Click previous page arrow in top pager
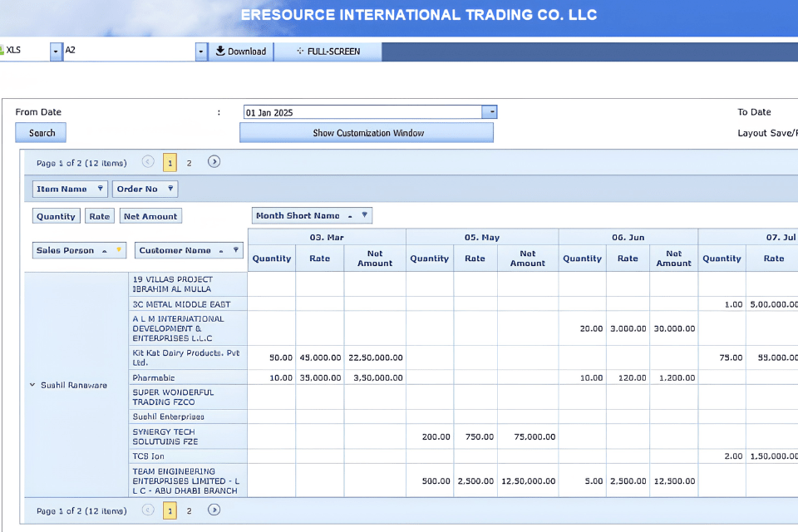This screenshot has height=532, width=798. tap(148, 162)
